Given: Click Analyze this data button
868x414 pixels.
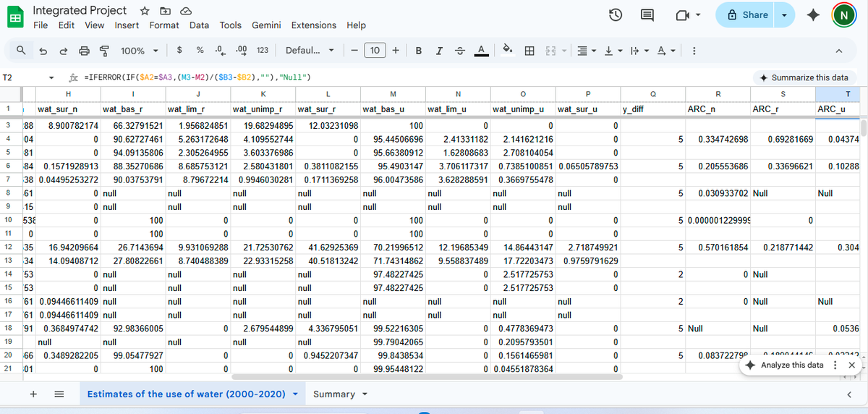Looking at the screenshot, I should pos(785,365).
